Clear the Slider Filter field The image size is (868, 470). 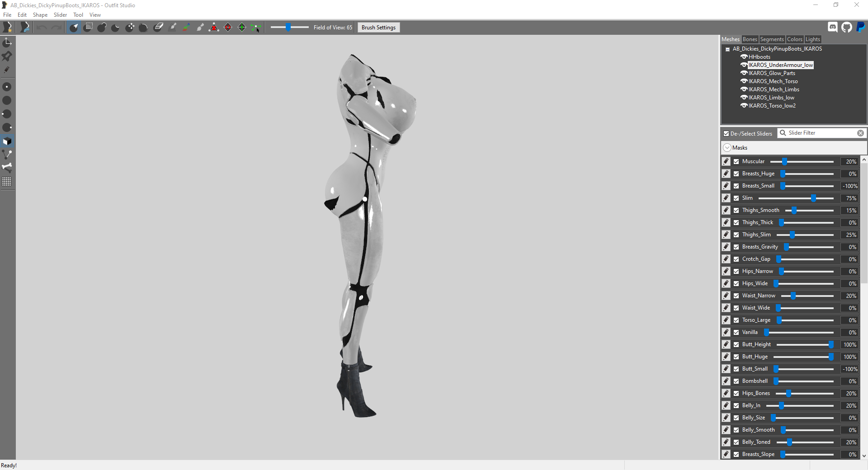pos(860,133)
